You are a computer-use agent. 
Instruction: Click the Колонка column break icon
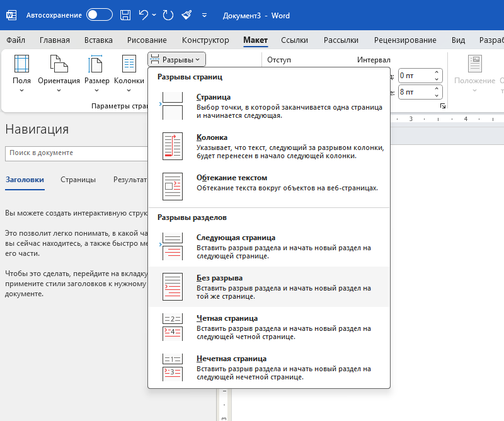(x=173, y=146)
